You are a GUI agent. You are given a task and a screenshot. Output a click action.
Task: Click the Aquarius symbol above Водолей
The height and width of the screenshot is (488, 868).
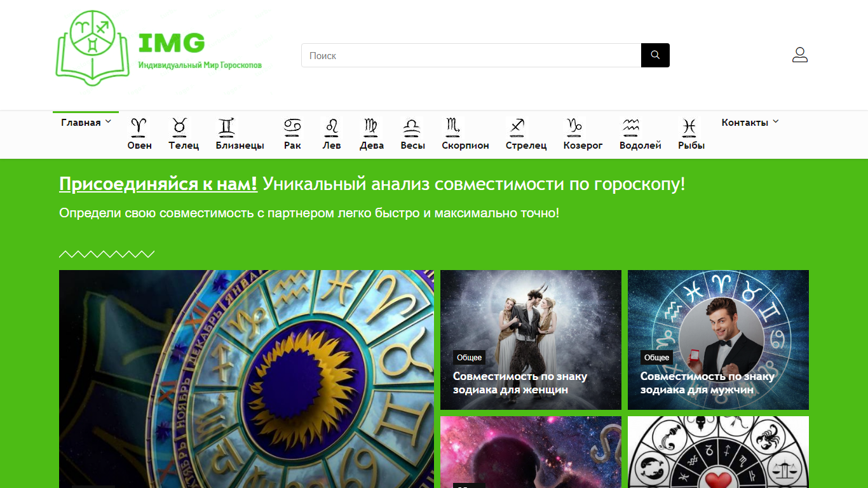point(631,127)
